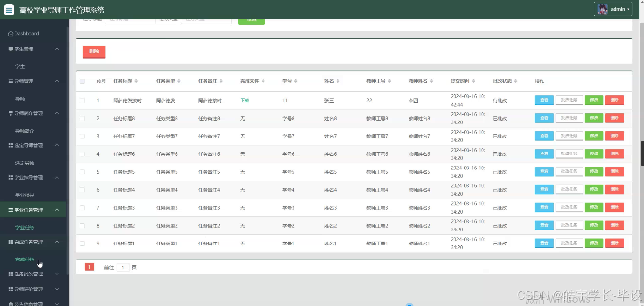Click the 导师管理 list icon
This screenshot has height=306, width=644.
tap(11, 81)
